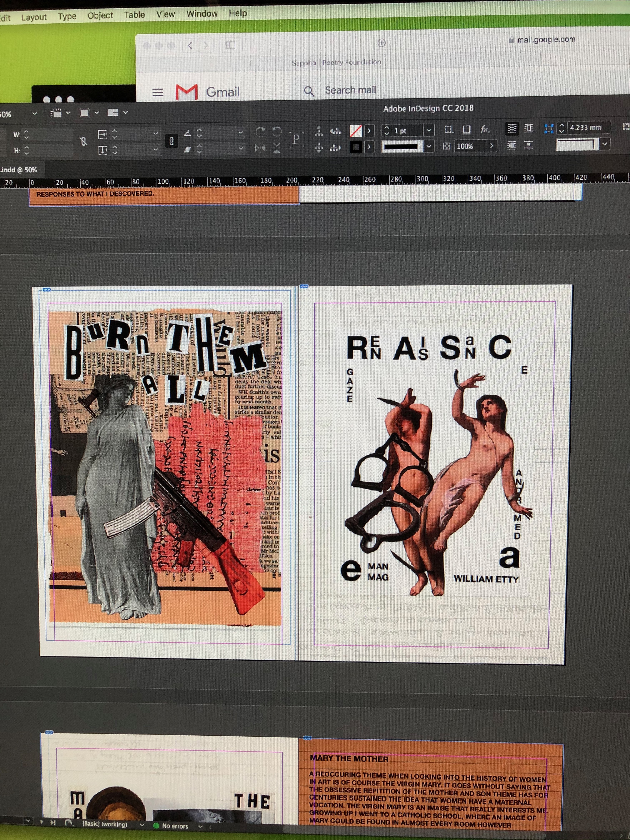
Task: Click the select container icon
Action: (x=319, y=131)
